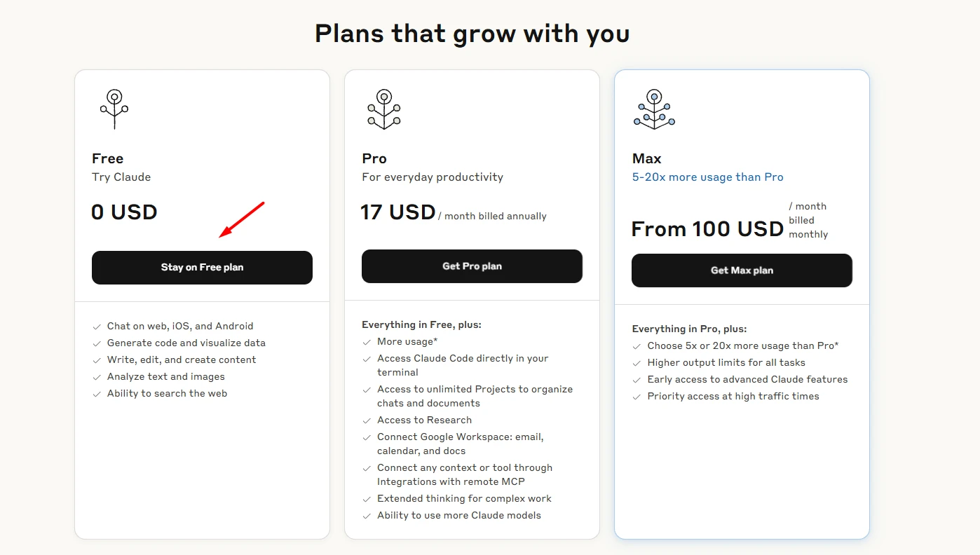
Task: Click checkmark beside Higher output limits
Action: coord(637,363)
